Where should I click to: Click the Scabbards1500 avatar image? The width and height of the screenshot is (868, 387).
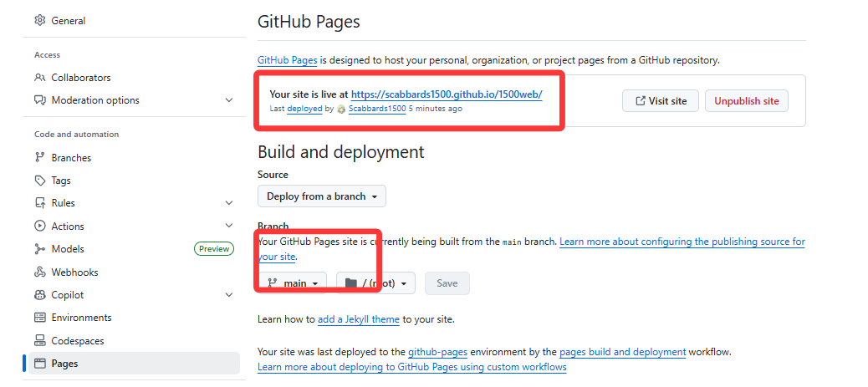point(341,109)
